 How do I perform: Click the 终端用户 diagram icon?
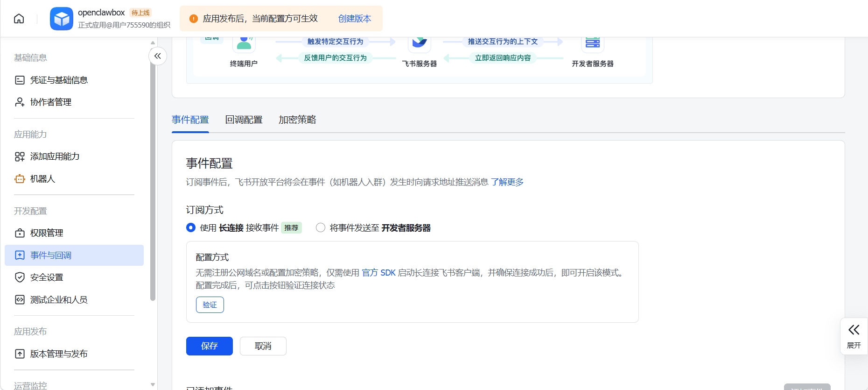tap(244, 43)
